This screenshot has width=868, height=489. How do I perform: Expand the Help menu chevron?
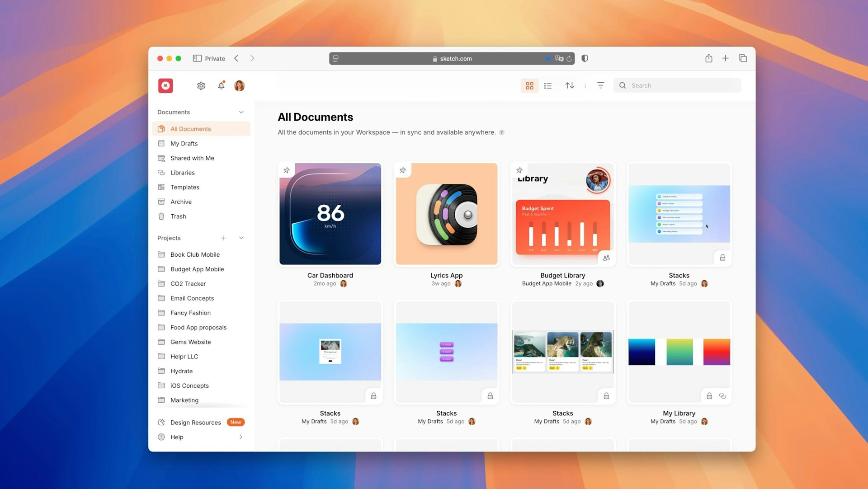point(241,437)
